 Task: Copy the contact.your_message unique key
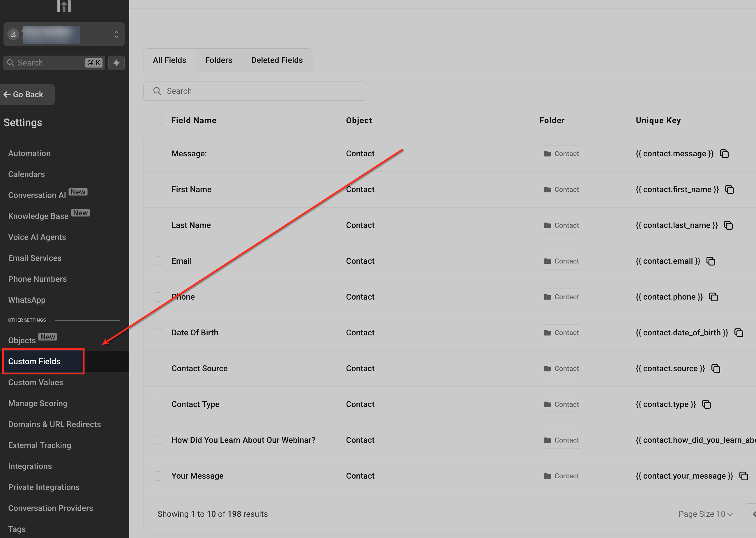click(744, 476)
